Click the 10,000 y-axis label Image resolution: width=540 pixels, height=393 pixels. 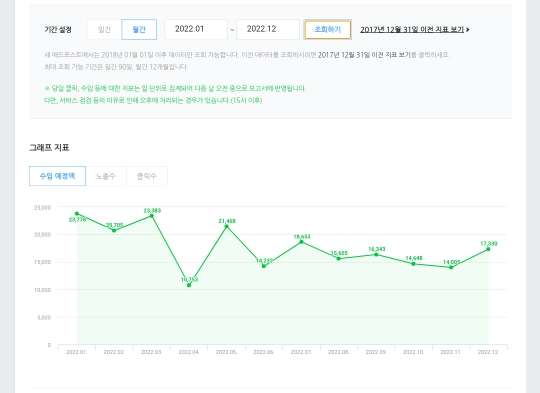tap(42, 290)
